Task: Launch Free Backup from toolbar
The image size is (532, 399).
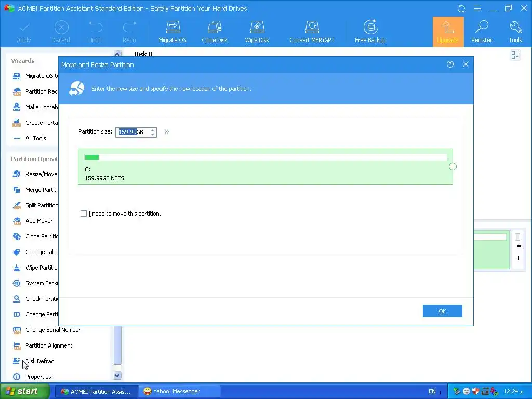Action: click(x=370, y=32)
